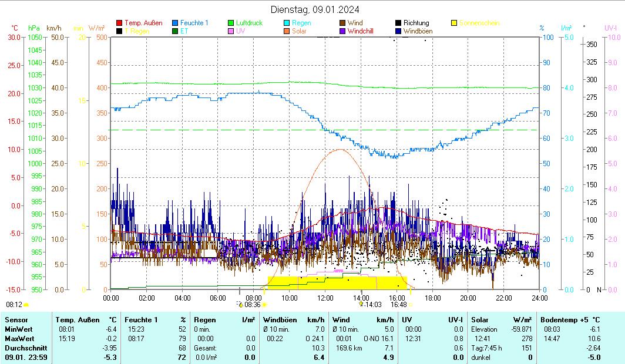The width and height of the screenshot is (625, 364).
Task: Click the current humidity value 72
Action: pos(182,357)
